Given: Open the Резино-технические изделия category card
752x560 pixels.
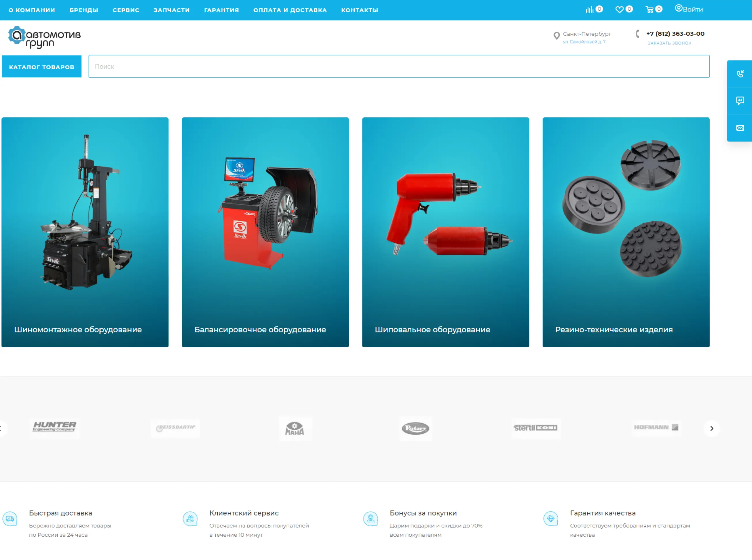Looking at the screenshot, I should [626, 232].
